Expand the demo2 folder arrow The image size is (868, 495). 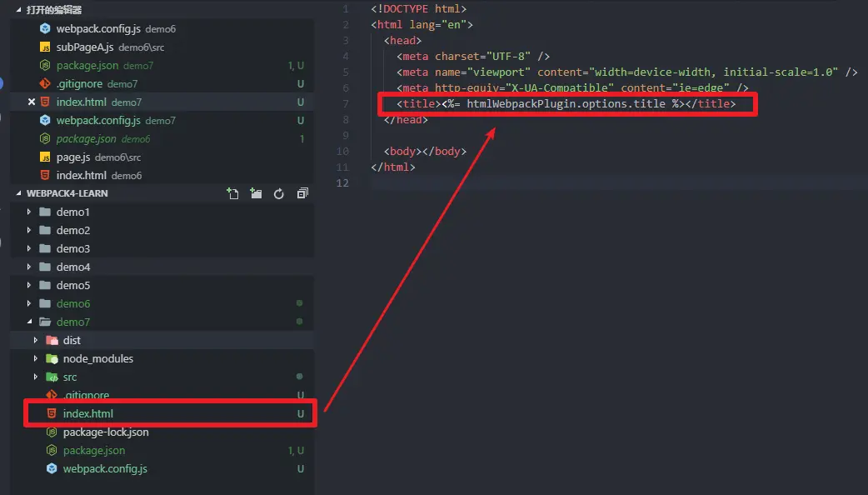tap(29, 230)
